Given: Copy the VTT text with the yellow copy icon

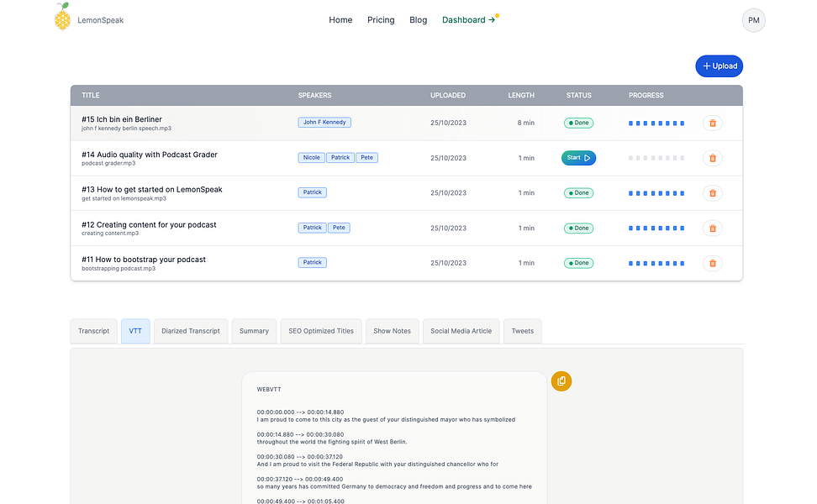Looking at the screenshot, I should 561,381.
